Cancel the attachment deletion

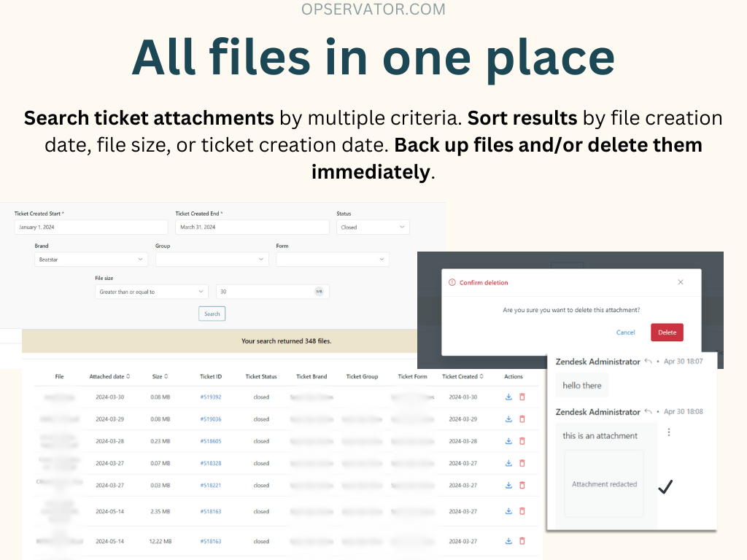[625, 332]
